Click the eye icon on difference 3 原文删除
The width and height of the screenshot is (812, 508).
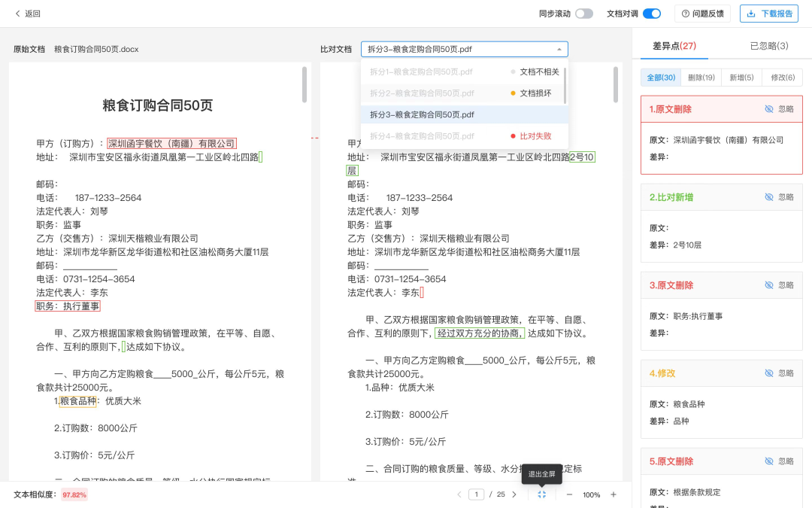point(769,284)
